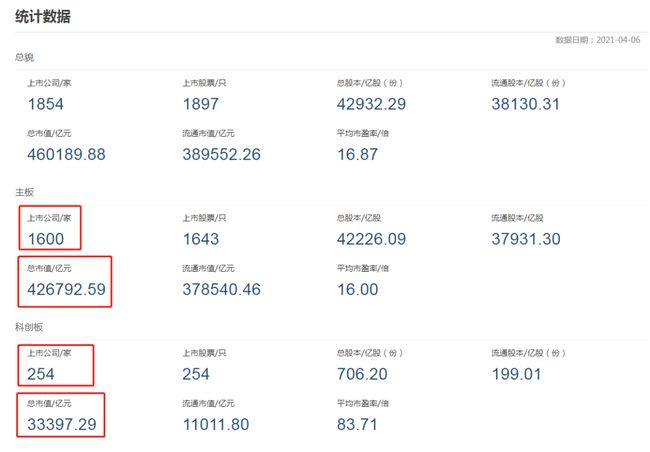
Task: Click circulating share capital value 38130.31
Action: [x=526, y=104]
